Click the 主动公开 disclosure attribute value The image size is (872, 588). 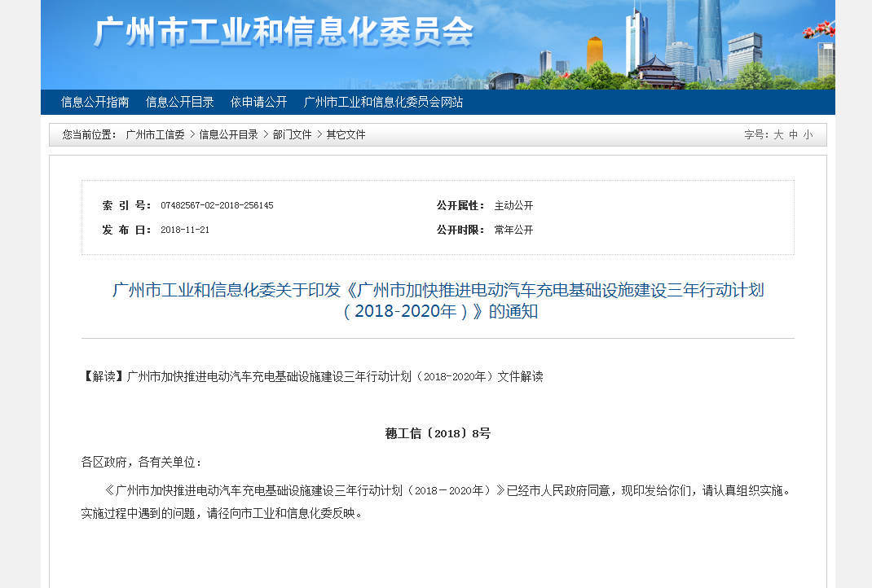tap(513, 205)
